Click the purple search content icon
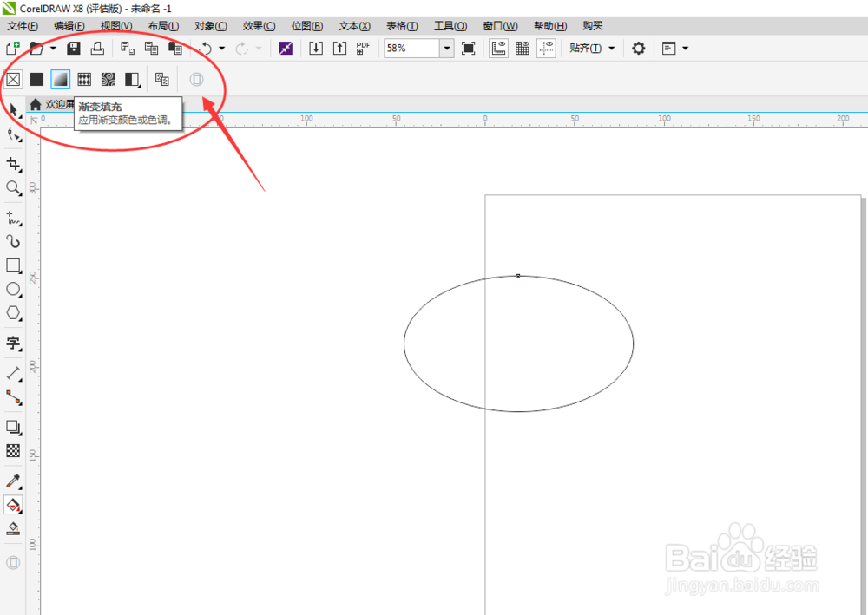The image size is (868, 615). 286,48
